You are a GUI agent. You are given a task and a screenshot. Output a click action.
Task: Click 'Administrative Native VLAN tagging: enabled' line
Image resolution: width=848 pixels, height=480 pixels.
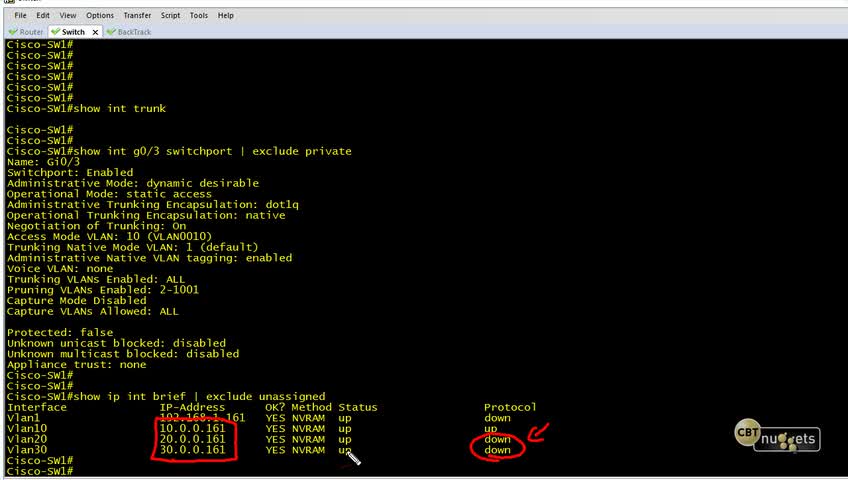[x=149, y=258]
